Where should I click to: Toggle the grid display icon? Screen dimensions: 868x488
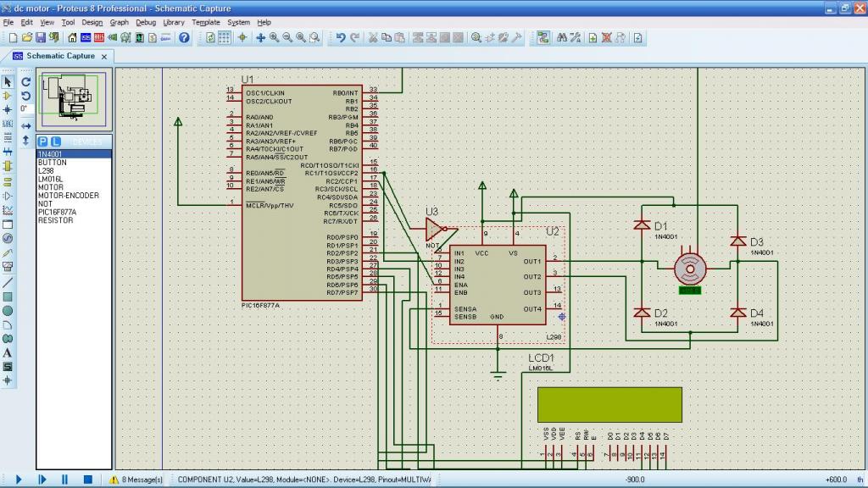[x=225, y=38]
